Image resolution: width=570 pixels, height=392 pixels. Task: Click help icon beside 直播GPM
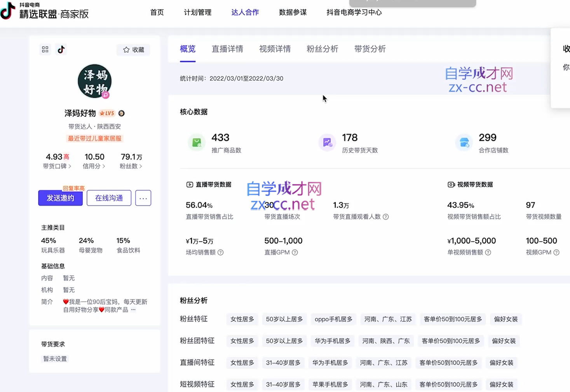(x=295, y=252)
